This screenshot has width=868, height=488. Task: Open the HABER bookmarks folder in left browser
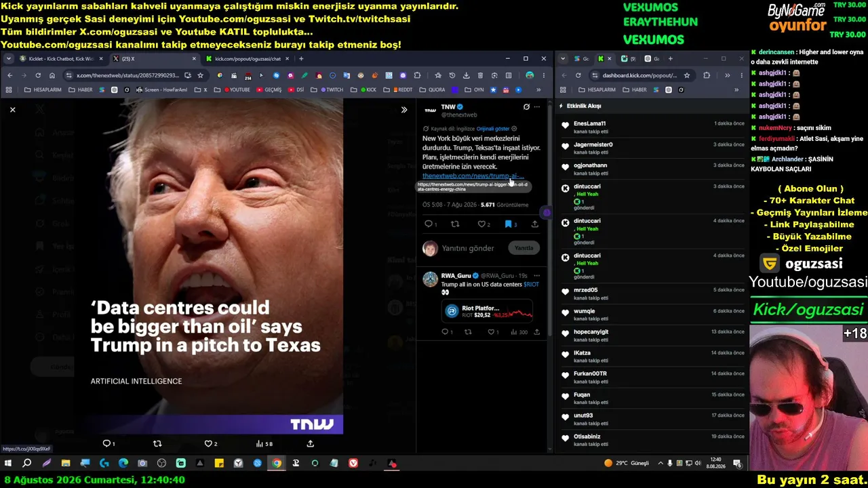pyautogui.click(x=80, y=89)
